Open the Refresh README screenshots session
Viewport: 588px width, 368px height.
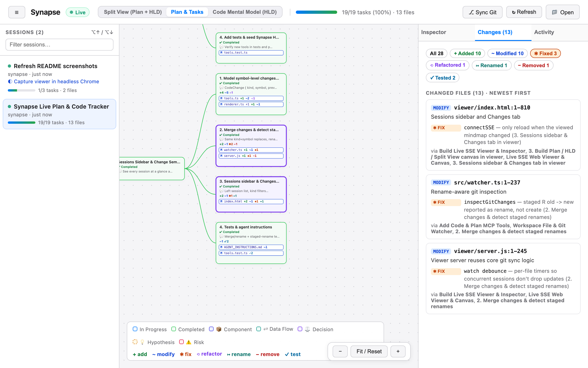(59, 78)
